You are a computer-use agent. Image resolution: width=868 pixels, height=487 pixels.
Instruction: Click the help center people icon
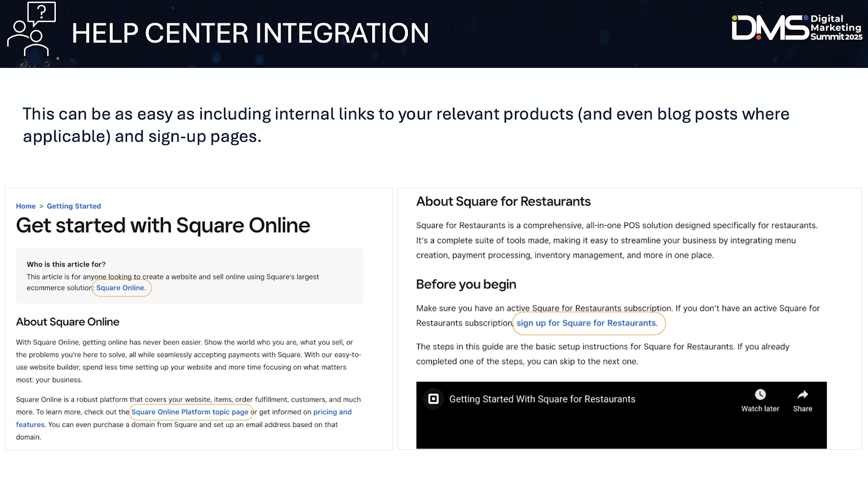[31, 29]
